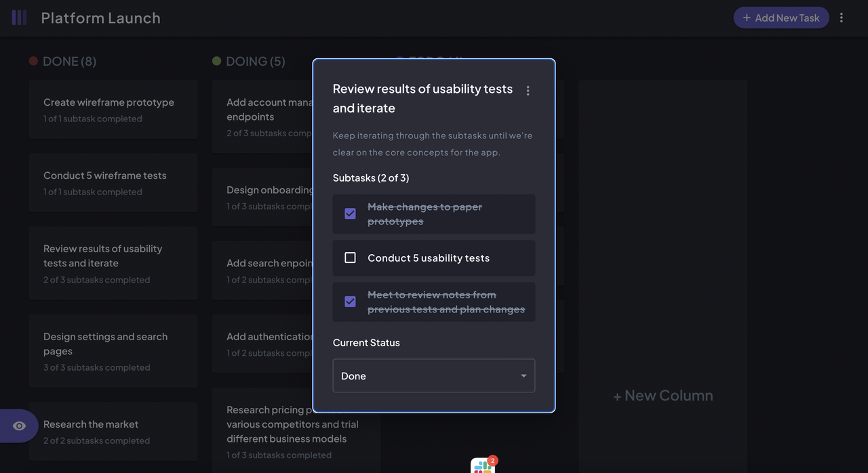This screenshot has width=868, height=473.
Task: Add a New Column to the board
Action: [663, 396]
